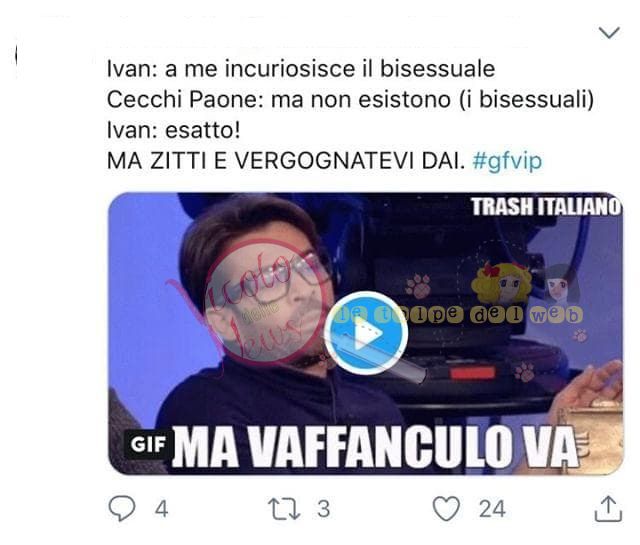This screenshot has width=640, height=545.
Task: Open the profile avatar at left edge
Action: (x=16, y=55)
